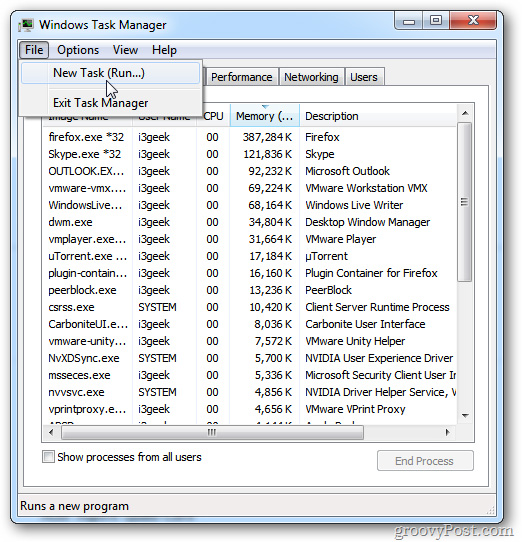The image size is (522, 542).
Task: Choose New Task (Run...) from the File menu
Action: pyautogui.click(x=110, y=73)
